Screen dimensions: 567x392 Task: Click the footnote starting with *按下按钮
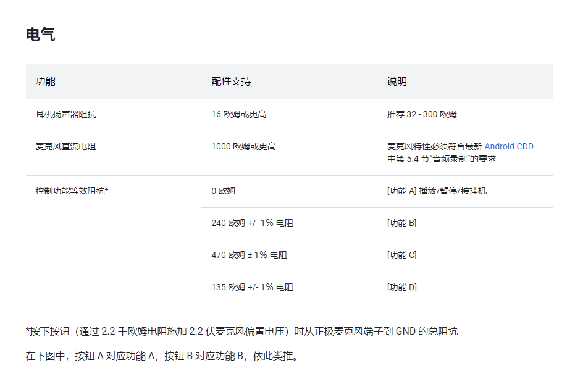tap(241, 332)
